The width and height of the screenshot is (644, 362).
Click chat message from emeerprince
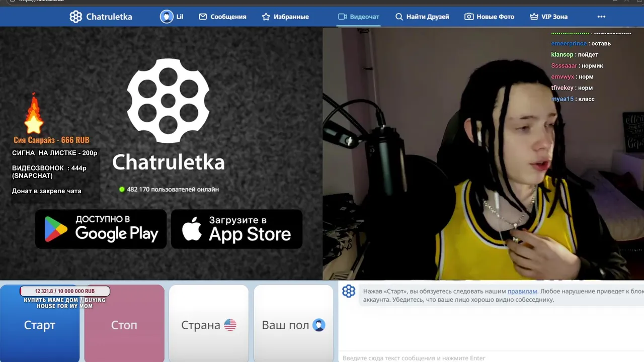click(581, 43)
